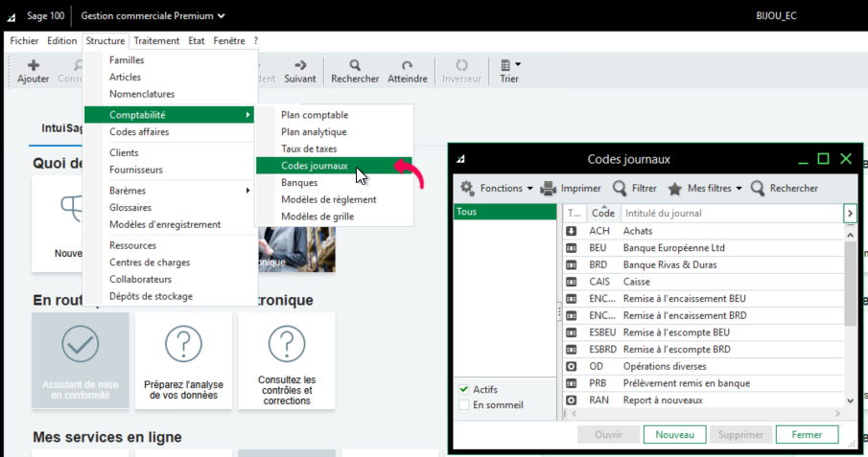Open the Gestion commerciale Premium dropdown
868x457 pixels.
tap(153, 15)
